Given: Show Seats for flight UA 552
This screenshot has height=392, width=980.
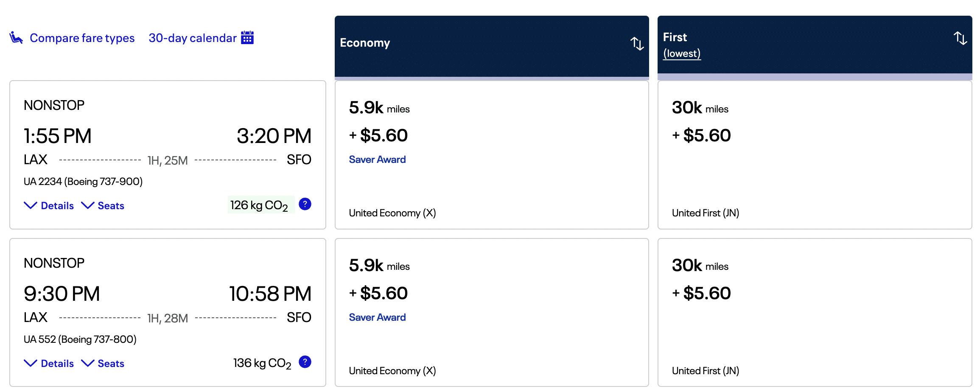Looking at the screenshot, I should point(103,364).
